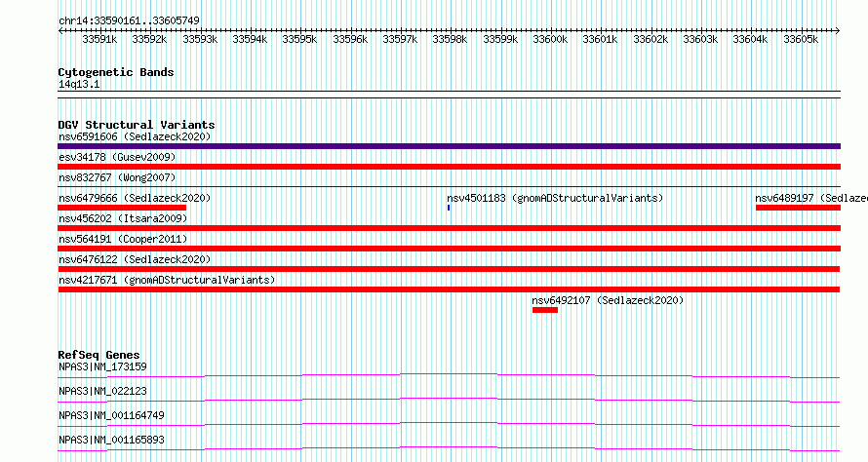Viewport: 868px width, 462px height.
Task: Click the 33592k ruler tick label
Action: pyautogui.click(x=149, y=39)
